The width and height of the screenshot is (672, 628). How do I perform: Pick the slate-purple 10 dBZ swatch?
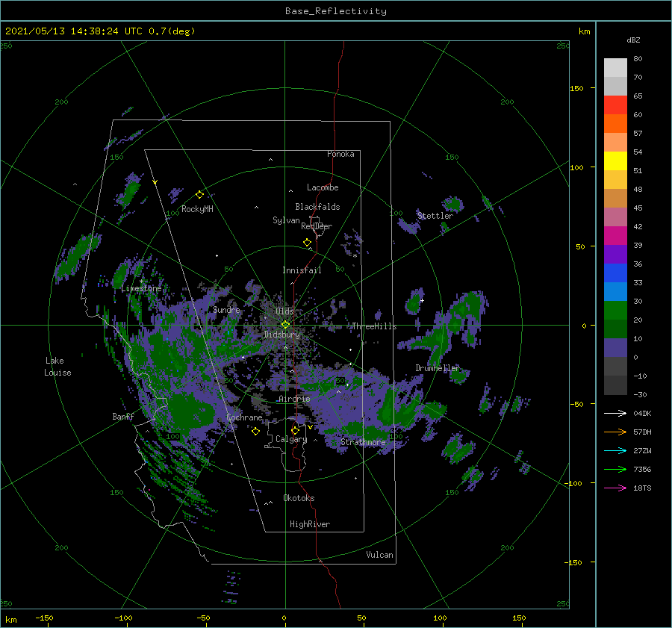click(x=615, y=348)
